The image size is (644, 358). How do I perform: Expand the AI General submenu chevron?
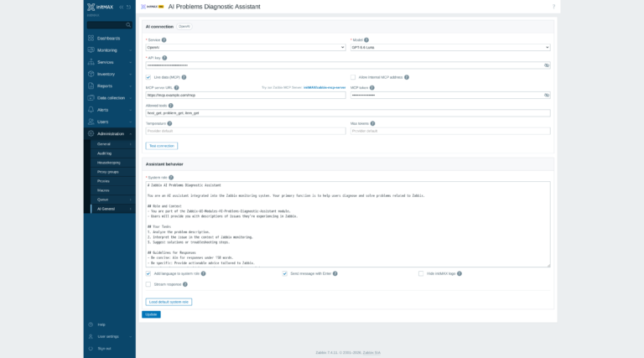coord(131,209)
